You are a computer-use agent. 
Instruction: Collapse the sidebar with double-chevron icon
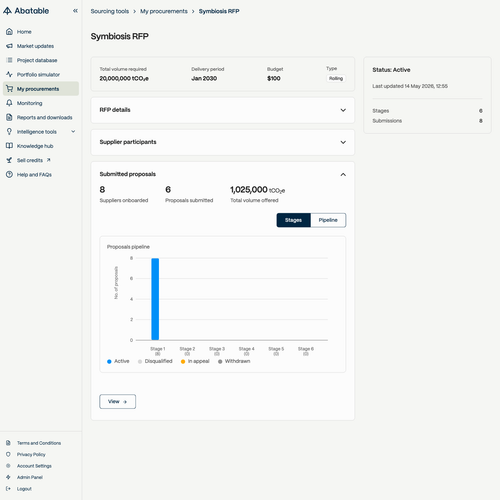(75, 11)
